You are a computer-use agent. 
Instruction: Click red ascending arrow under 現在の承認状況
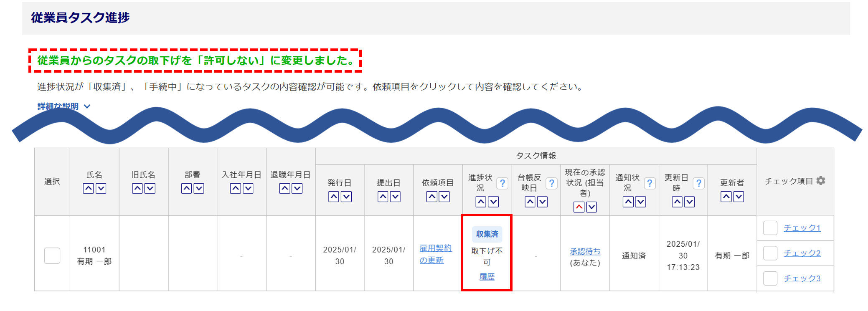579,207
